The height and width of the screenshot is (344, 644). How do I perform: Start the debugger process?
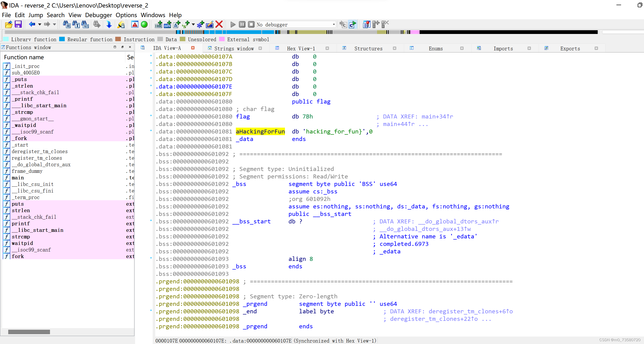click(x=233, y=24)
